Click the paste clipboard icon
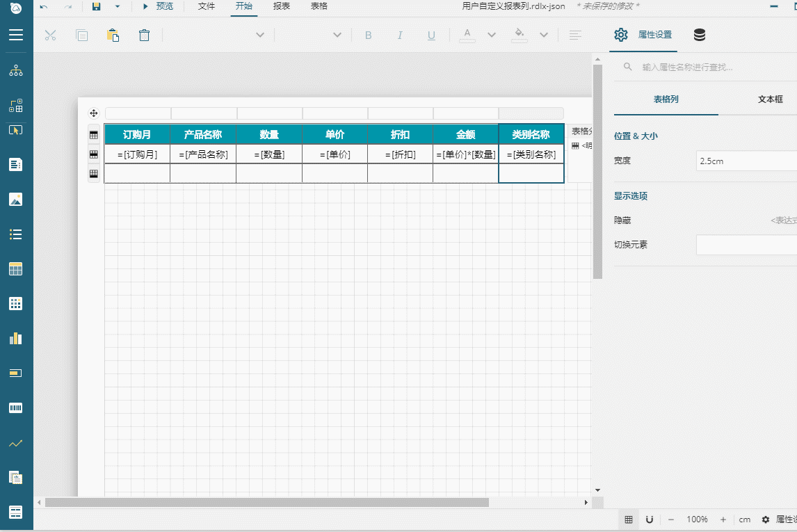 pyautogui.click(x=113, y=35)
